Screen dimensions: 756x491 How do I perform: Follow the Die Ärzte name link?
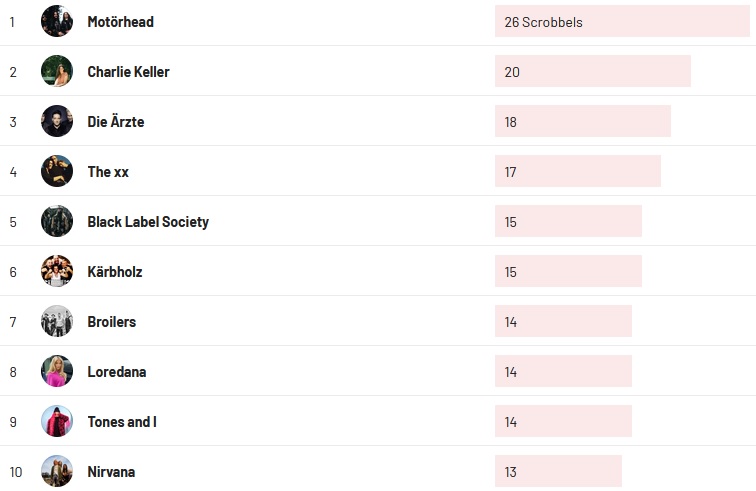(115, 122)
